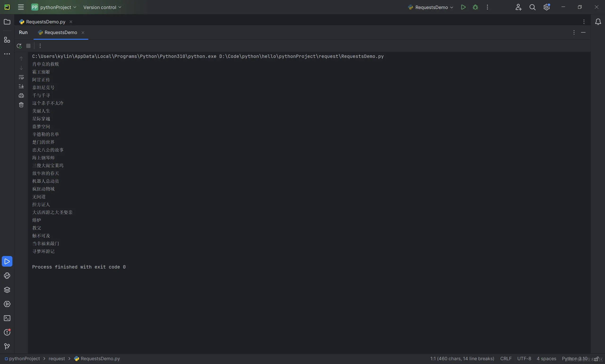Rerun the RequestsDemo script

coord(19,46)
